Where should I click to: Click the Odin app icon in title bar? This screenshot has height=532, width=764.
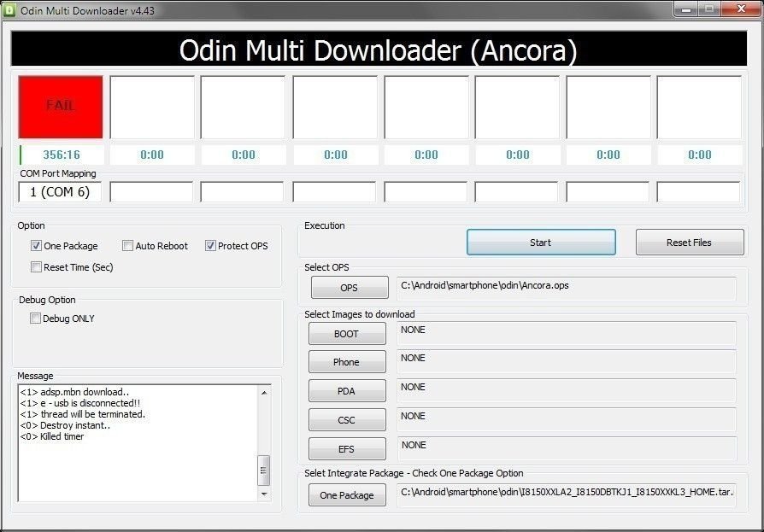(9, 10)
